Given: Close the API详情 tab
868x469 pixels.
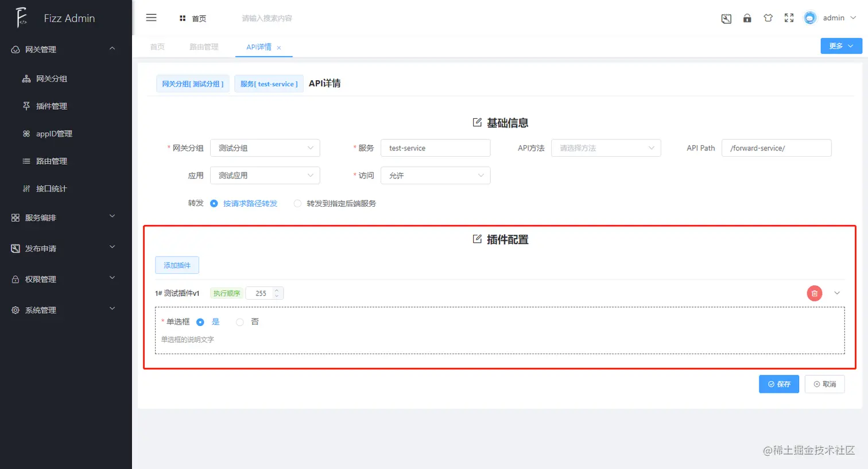Looking at the screenshot, I should tap(279, 48).
